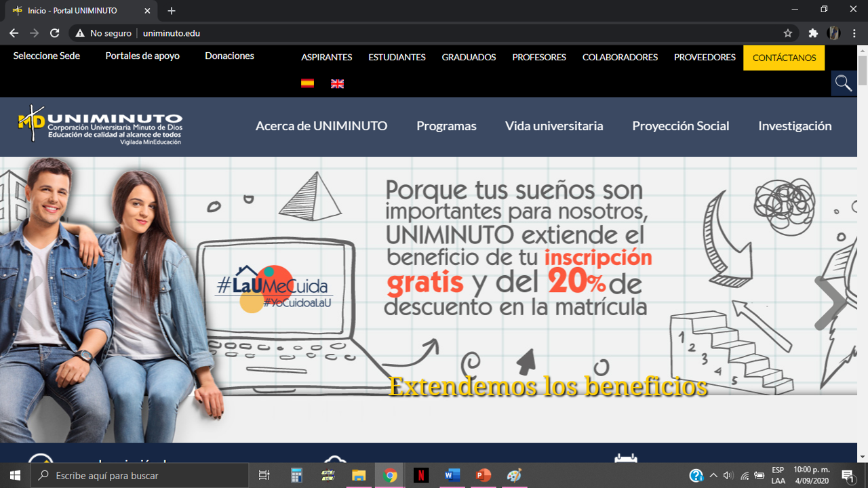Click the yellow CONTÁCTANOS button
The image size is (868, 488).
click(x=784, y=58)
